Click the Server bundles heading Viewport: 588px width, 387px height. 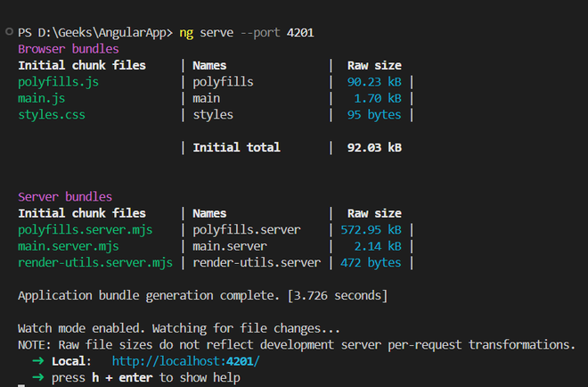65,197
